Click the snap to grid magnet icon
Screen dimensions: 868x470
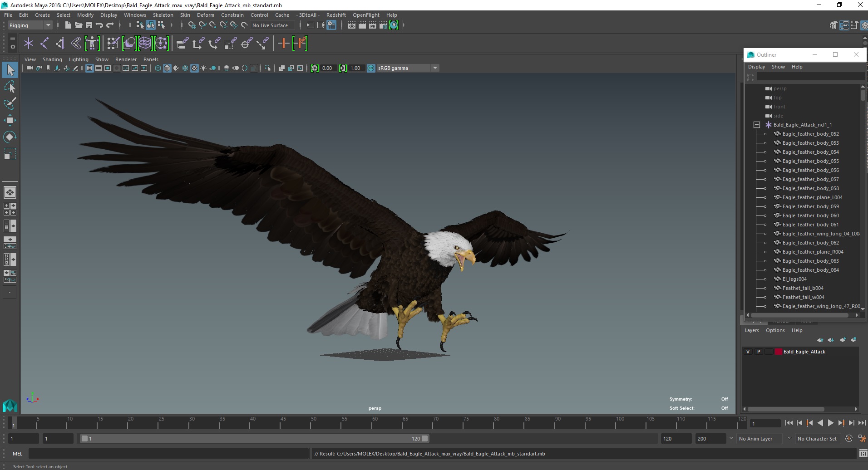coord(192,25)
